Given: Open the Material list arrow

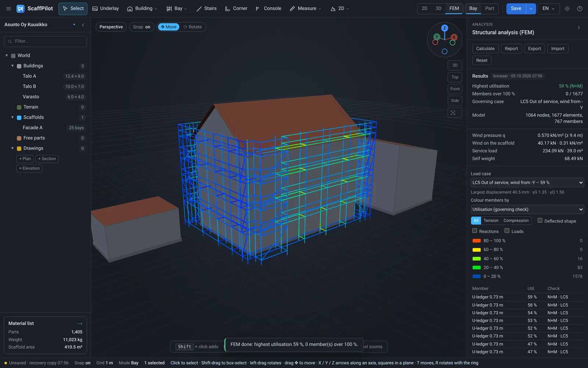Looking at the screenshot, I should click(80, 323).
